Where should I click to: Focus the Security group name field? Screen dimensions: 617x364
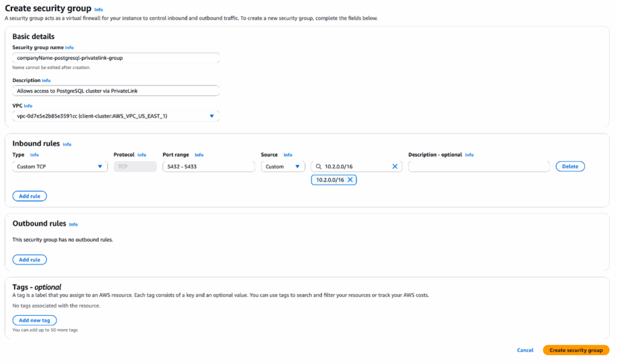point(116,58)
